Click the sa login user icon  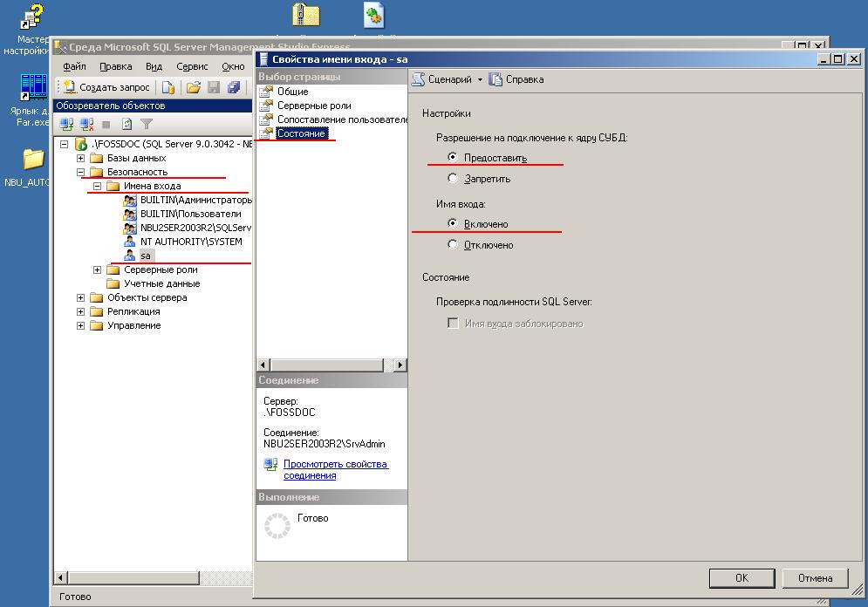coord(129,255)
